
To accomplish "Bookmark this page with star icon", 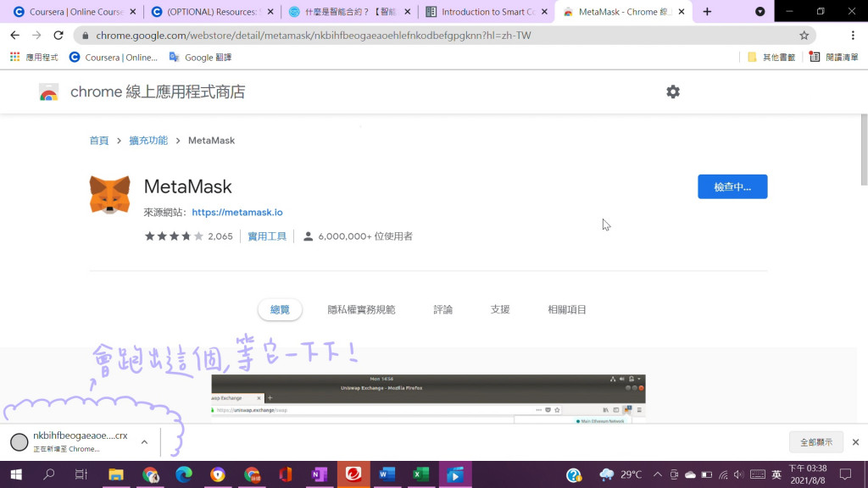I will tap(804, 36).
